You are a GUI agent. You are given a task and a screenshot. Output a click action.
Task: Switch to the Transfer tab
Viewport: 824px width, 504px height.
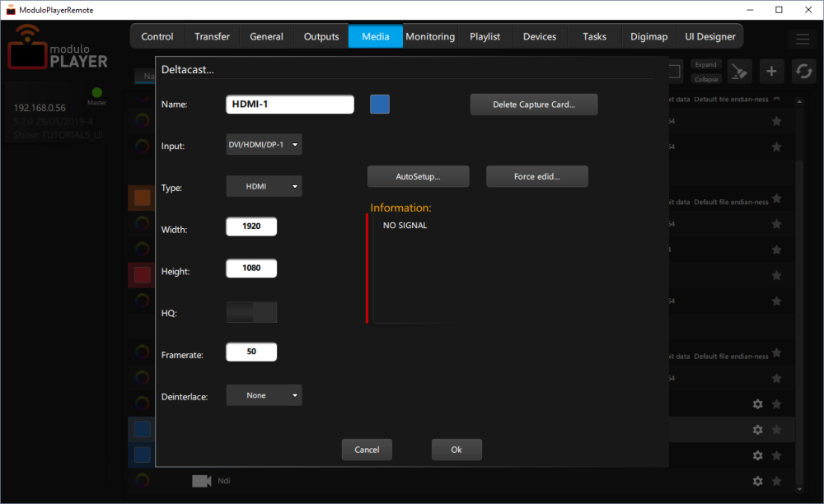(x=212, y=36)
